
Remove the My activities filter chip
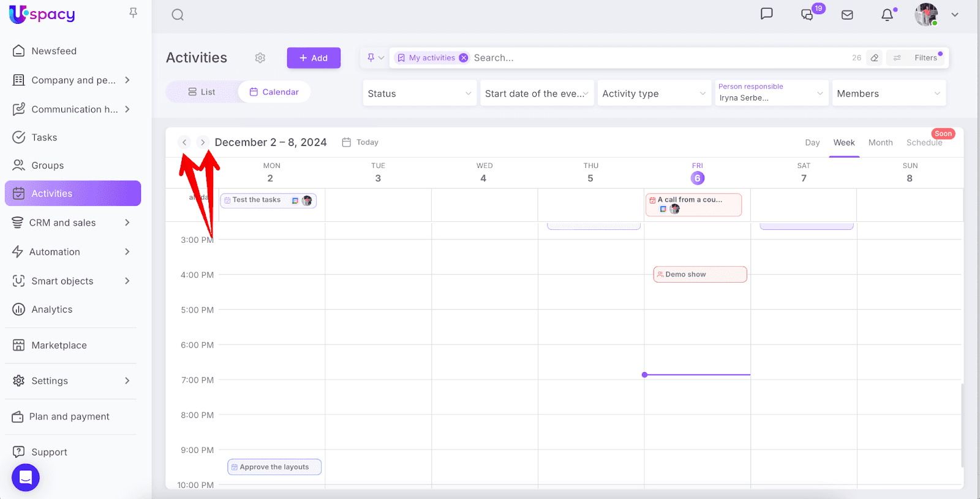[464, 58]
